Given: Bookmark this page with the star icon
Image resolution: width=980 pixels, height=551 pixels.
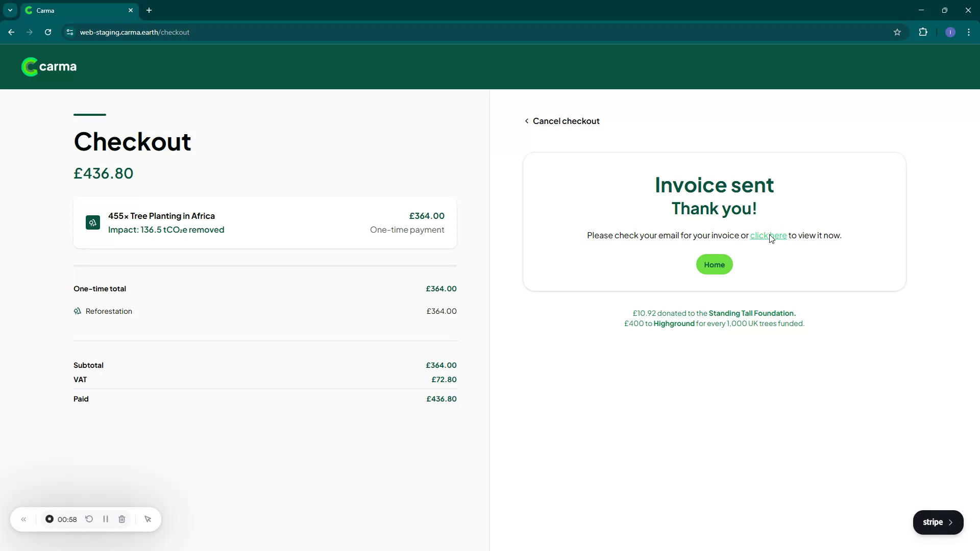Looking at the screenshot, I should 897,32.
